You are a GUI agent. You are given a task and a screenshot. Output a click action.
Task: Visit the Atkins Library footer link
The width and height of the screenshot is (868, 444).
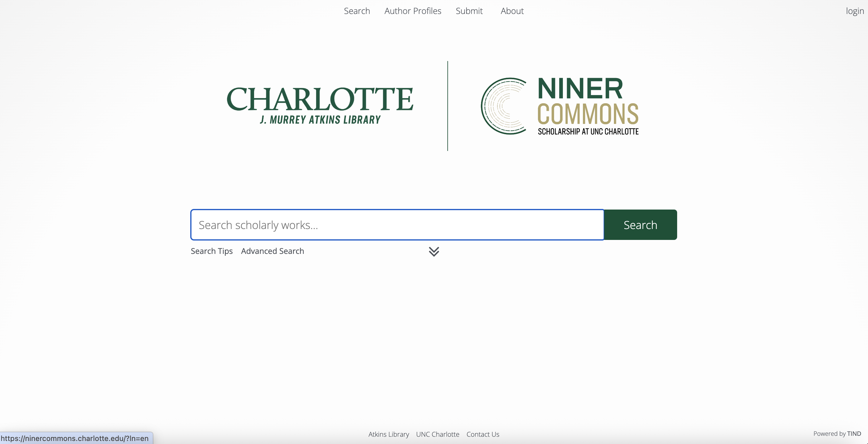[x=388, y=434]
